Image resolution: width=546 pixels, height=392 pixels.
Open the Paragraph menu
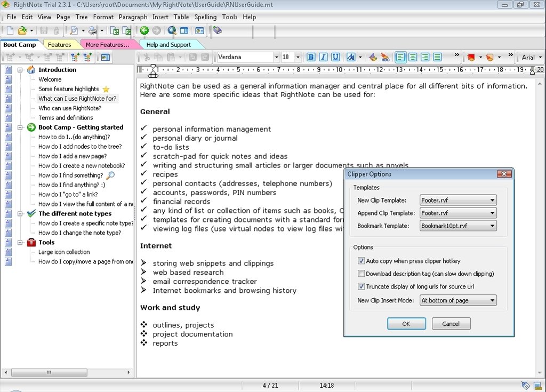pyautogui.click(x=133, y=17)
